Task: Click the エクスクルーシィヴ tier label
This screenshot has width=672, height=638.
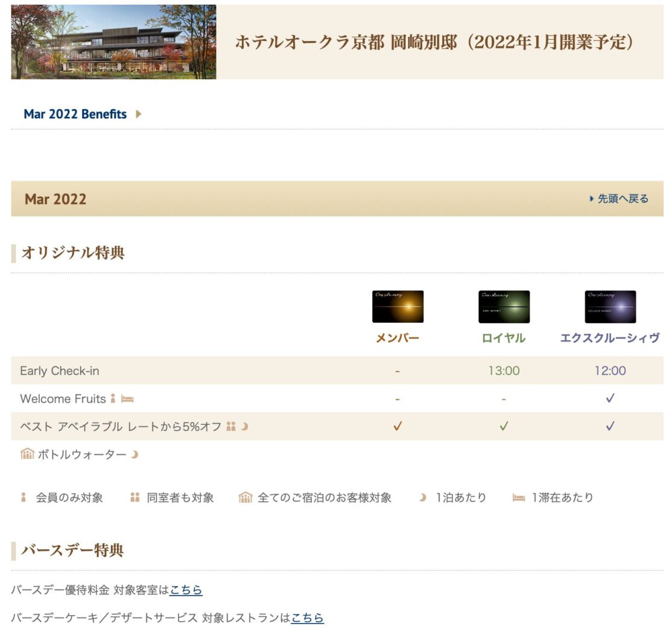Action: [x=610, y=338]
